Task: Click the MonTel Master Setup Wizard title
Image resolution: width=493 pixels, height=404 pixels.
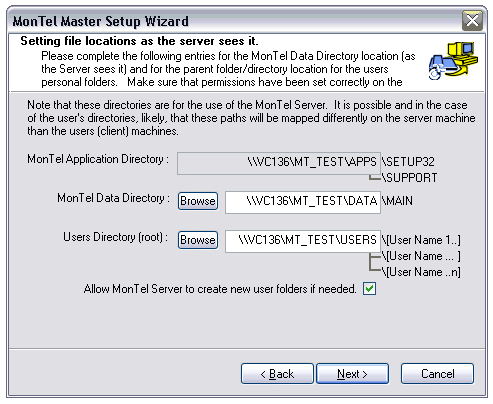Action: tap(100, 21)
